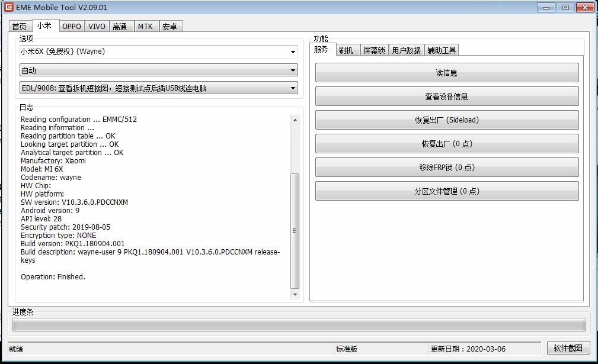Screen dimensions: 598x364
Task: Click the 恢复出厂 (0 点) button
Action: [x=447, y=144]
